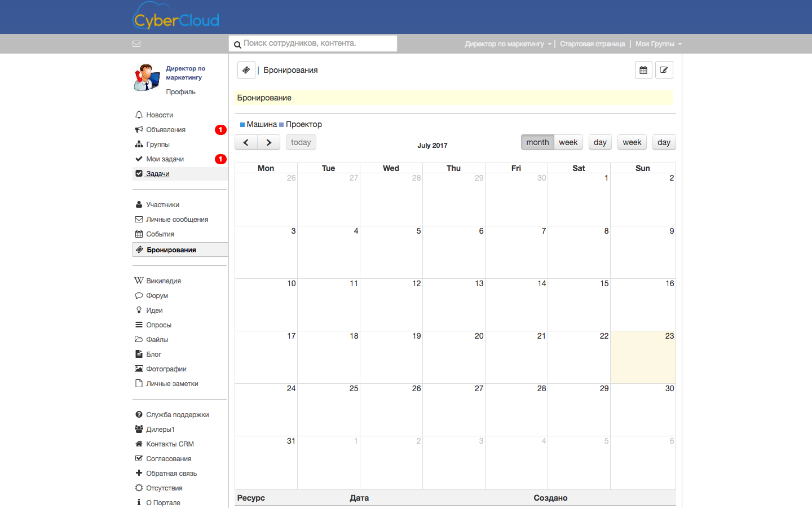Switch calendar to first week view
The width and height of the screenshot is (812, 508).
pos(568,142)
